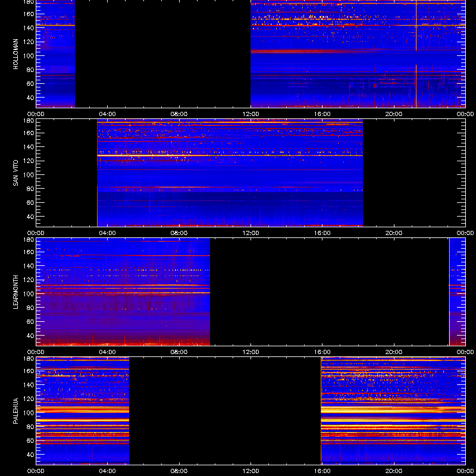
Task: Click the 08:00 time label under HOLLOMAN panel
Action: tap(179, 114)
